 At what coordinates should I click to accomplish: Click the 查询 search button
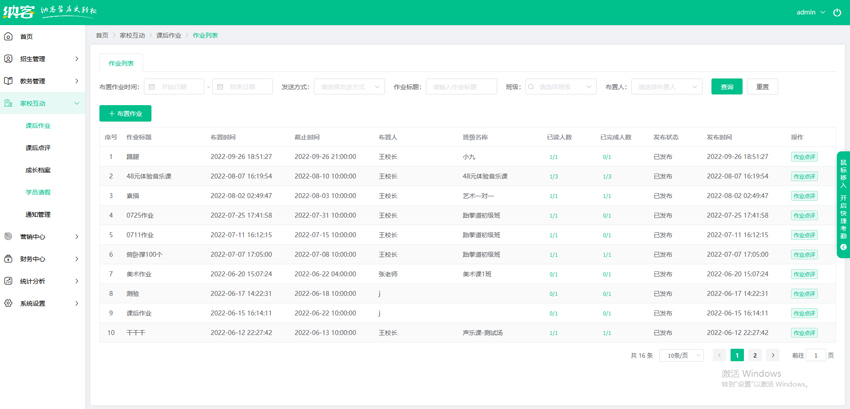727,87
